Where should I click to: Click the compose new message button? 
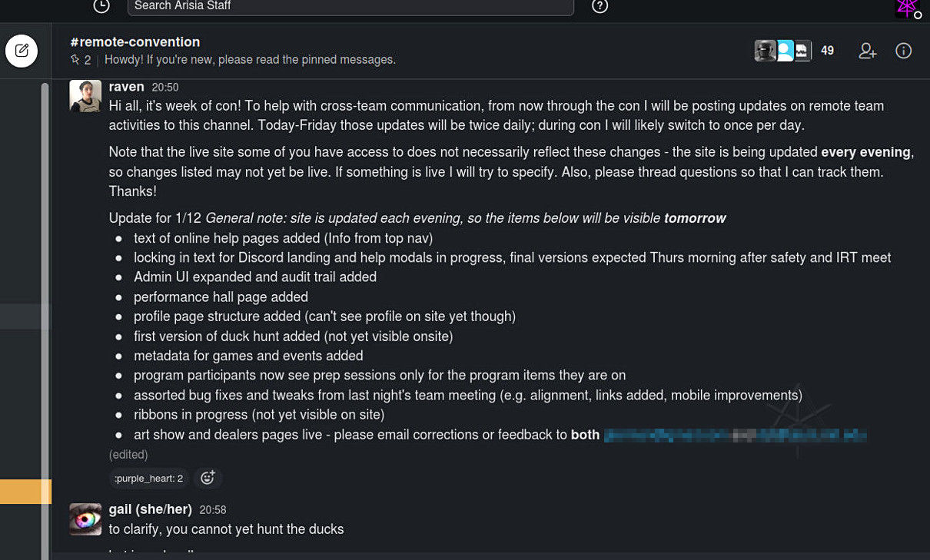[x=22, y=51]
